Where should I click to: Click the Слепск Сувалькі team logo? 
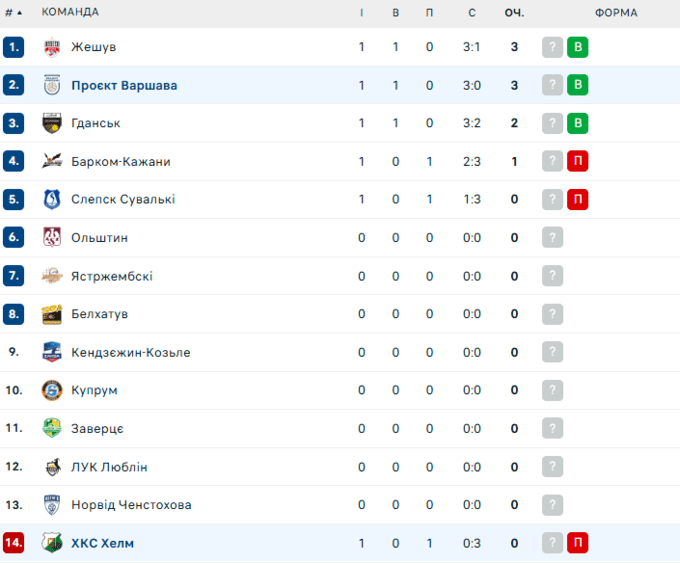53,199
